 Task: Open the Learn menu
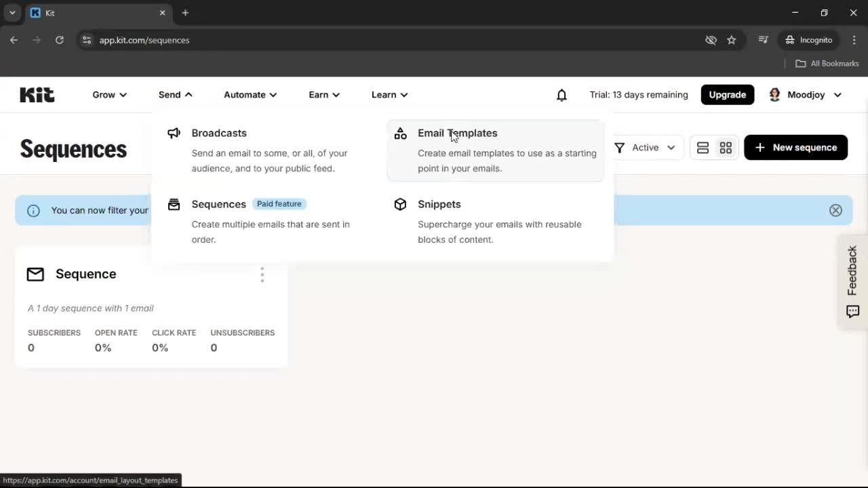tap(389, 95)
